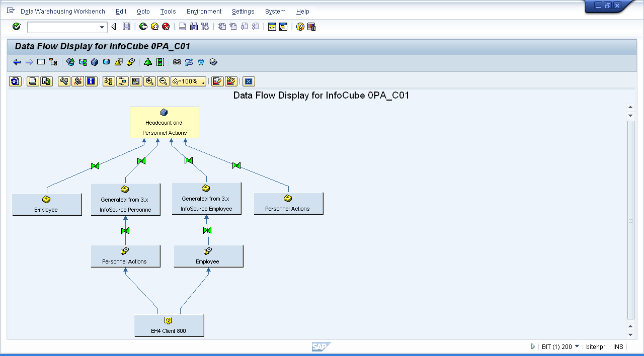Select the Employee DataSource node
Viewport: 644px width, 356px height.
[208, 256]
